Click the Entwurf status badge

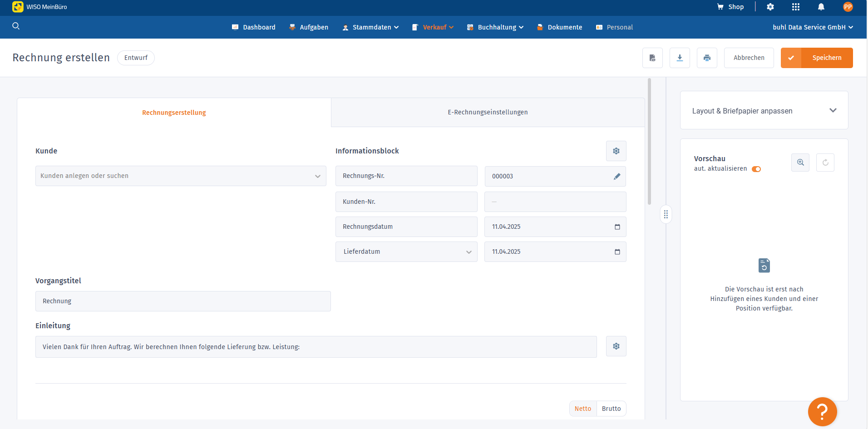(x=136, y=58)
